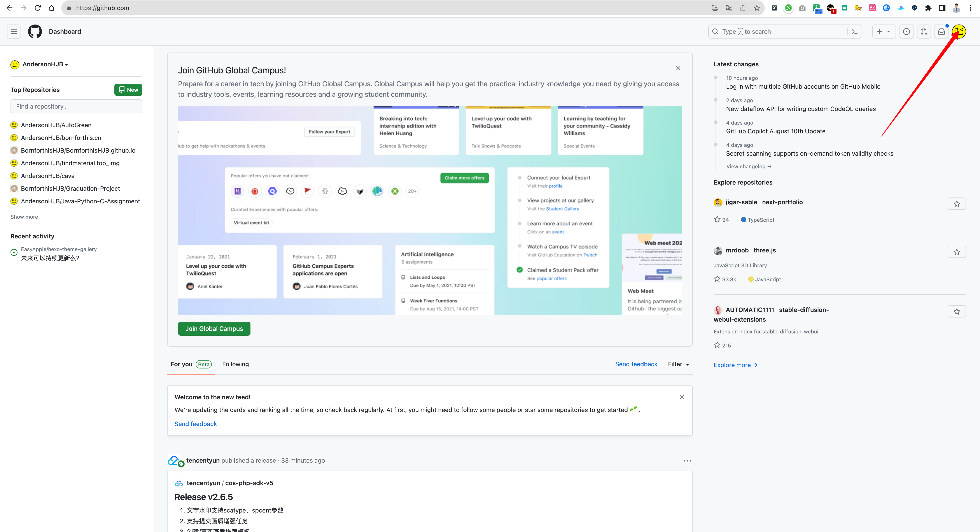Open the three.js repository link
The height and width of the screenshot is (532, 980).
[x=765, y=251]
